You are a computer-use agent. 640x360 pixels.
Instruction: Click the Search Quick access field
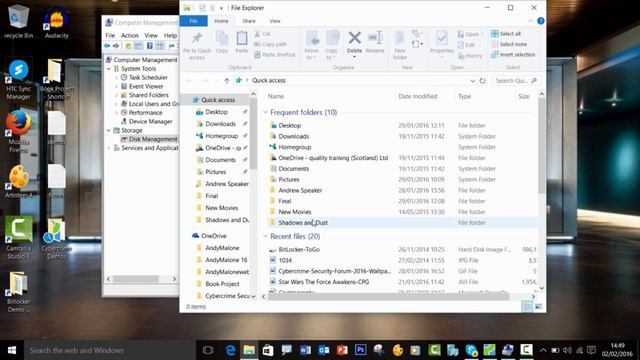click(x=516, y=81)
